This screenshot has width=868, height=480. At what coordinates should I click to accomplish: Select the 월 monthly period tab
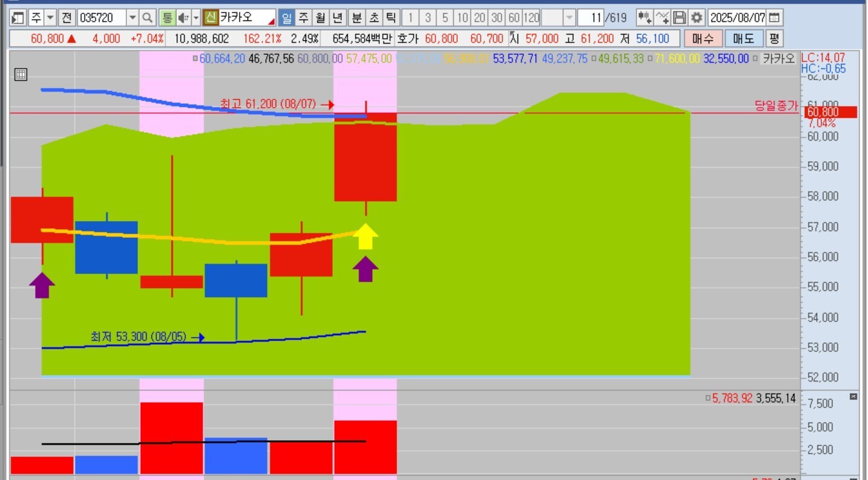(321, 18)
